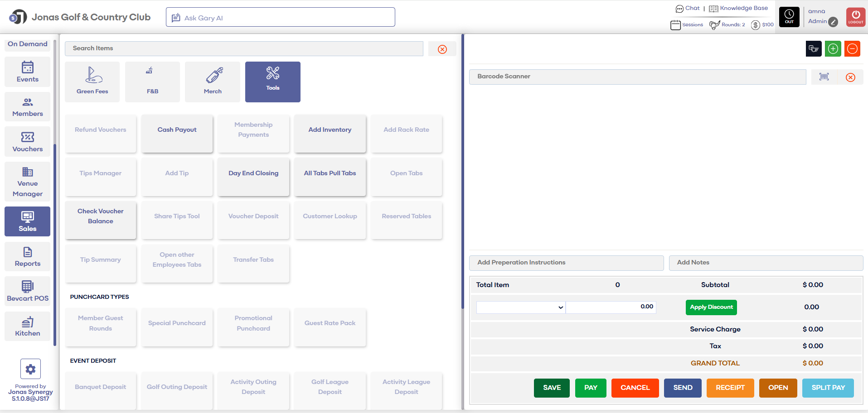Click the orange minus button above the cart
Image resolution: width=868 pixels, height=413 pixels.
tap(852, 49)
